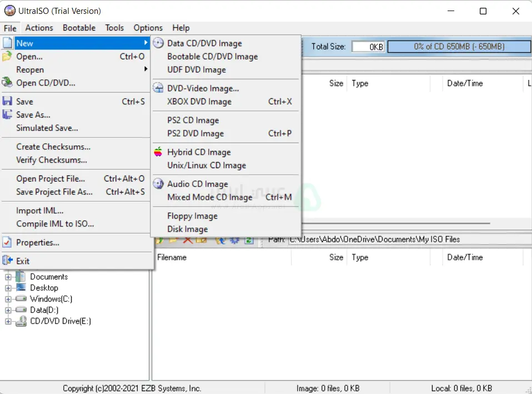Click the blue extract icon on the toolbar
The height and width of the screenshot is (394, 532).
coord(220,240)
